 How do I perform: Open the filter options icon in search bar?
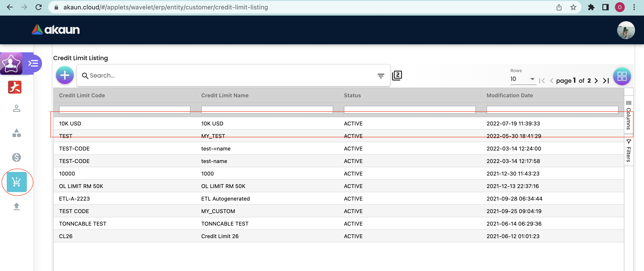381,76
